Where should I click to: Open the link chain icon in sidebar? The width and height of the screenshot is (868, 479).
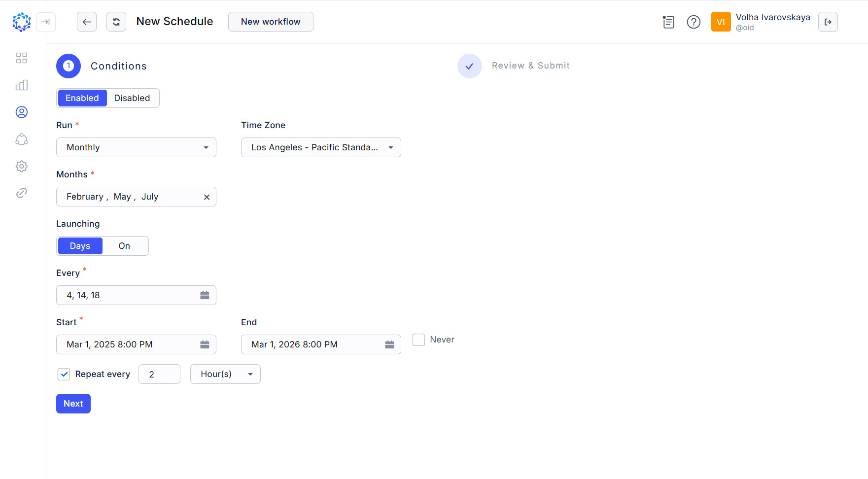tap(22, 193)
